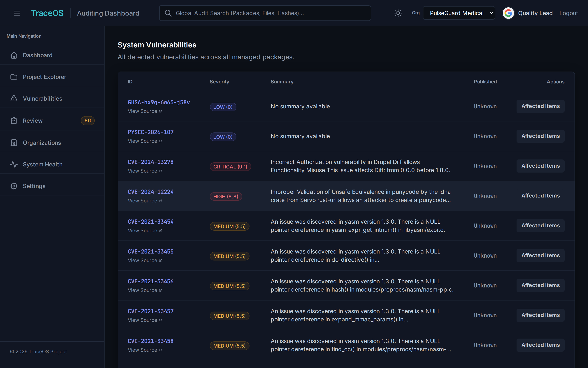Click the Google account avatar icon

(508, 13)
